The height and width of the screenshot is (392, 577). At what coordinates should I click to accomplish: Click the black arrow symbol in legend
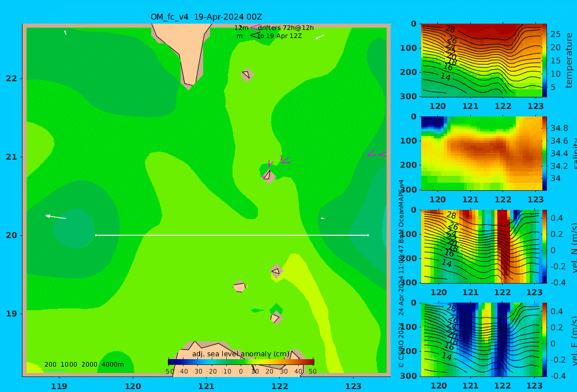tap(255, 35)
